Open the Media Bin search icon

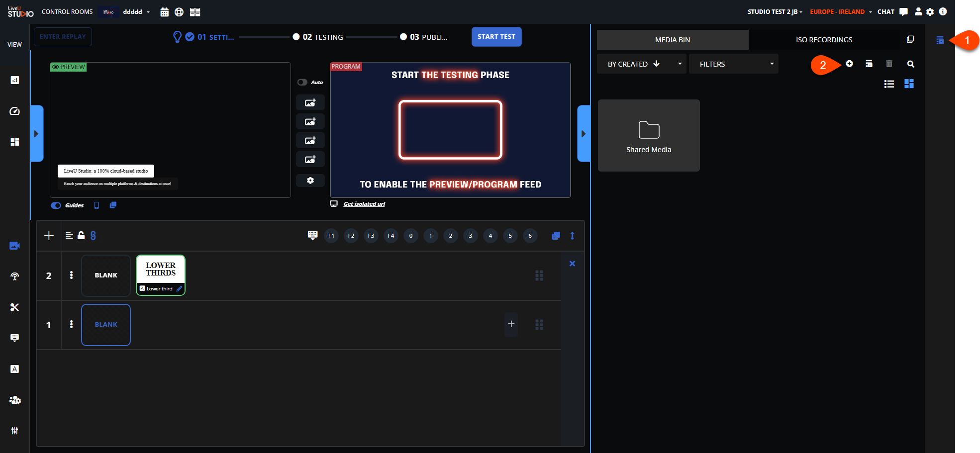[x=910, y=64]
